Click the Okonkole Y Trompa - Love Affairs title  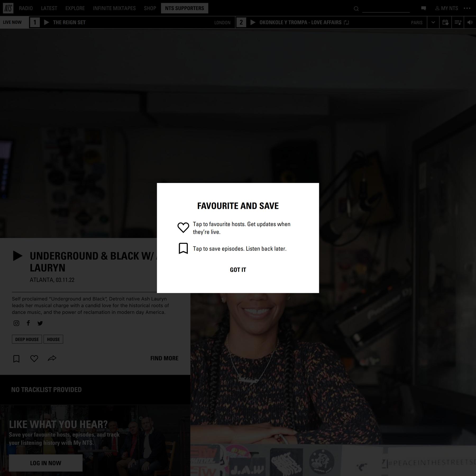coord(300,22)
